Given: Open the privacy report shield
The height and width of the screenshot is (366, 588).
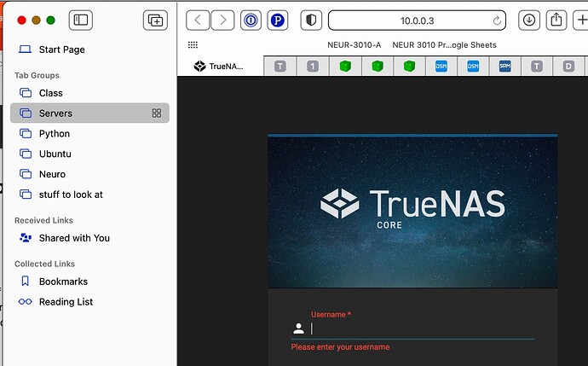Looking at the screenshot, I should point(311,20).
